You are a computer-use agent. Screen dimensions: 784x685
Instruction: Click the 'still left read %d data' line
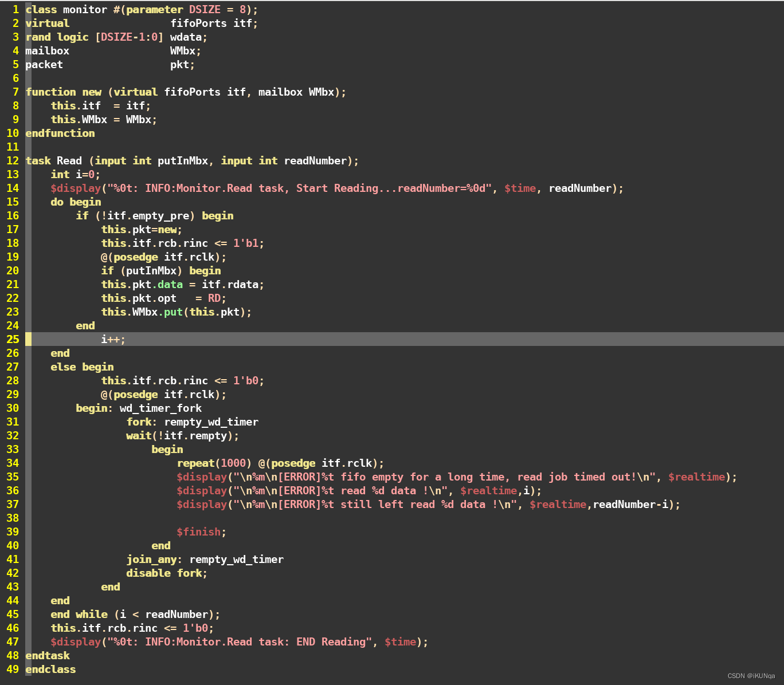[429, 505]
